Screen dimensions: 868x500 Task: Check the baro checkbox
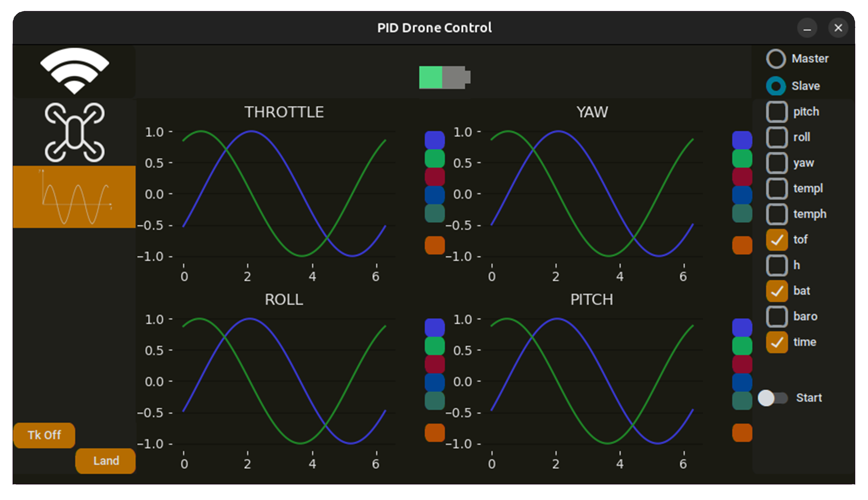pos(777,316)
